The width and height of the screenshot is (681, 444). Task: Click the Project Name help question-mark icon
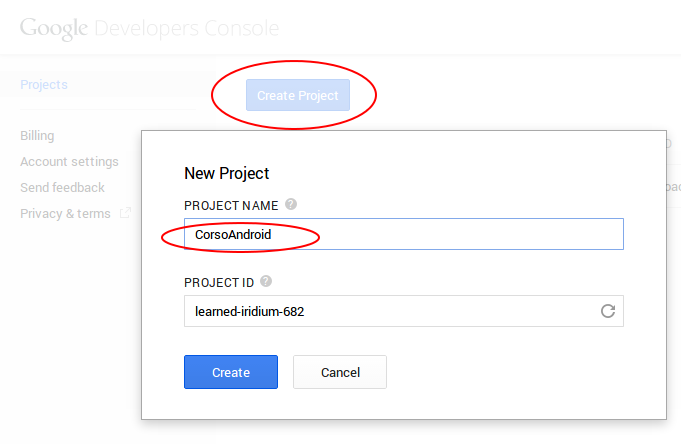click(291, 204)
